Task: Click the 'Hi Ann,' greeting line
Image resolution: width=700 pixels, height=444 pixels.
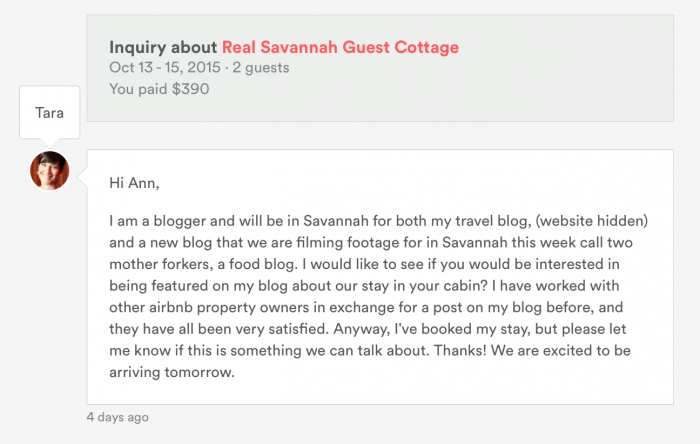Action: [134, 182]
